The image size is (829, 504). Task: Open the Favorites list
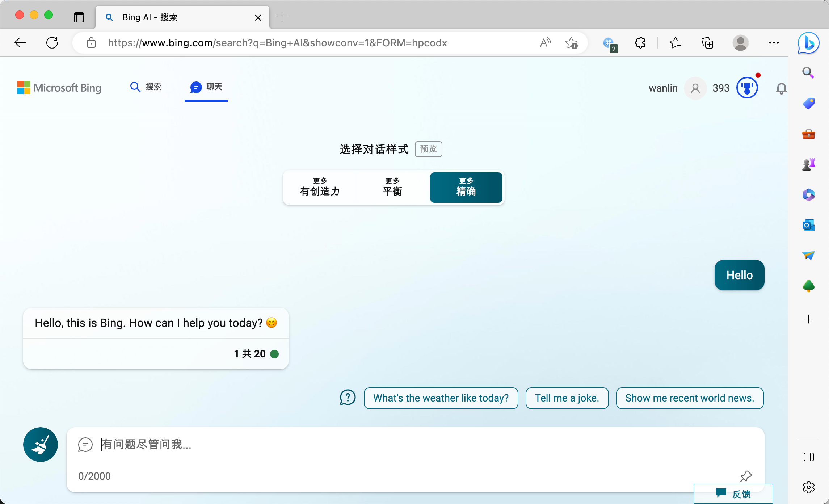click(x=675, y=43)
